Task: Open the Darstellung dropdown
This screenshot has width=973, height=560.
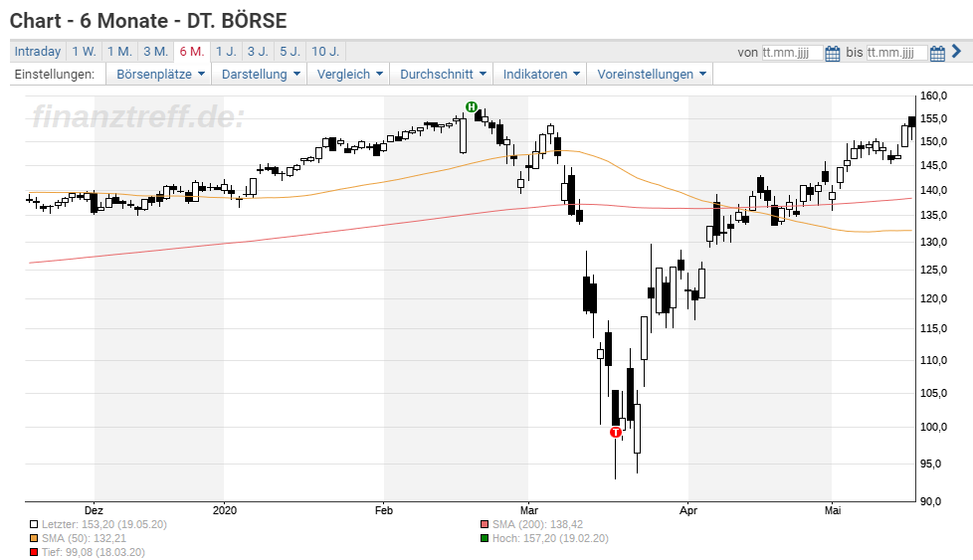Action: click(260, 75)
